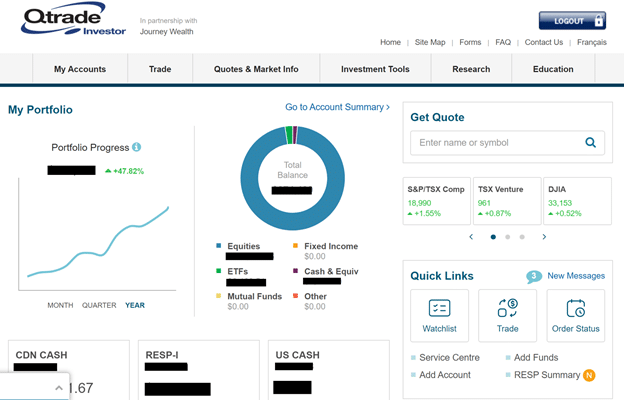
Task: Click the magnifying glass search icon
Action: tap(591, 143)
